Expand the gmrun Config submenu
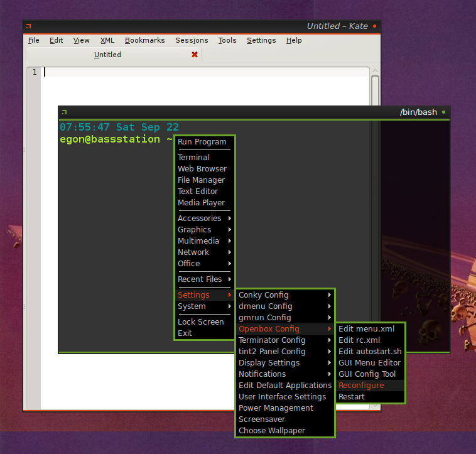Screen dimensions: 476x454 click(285, 318)
